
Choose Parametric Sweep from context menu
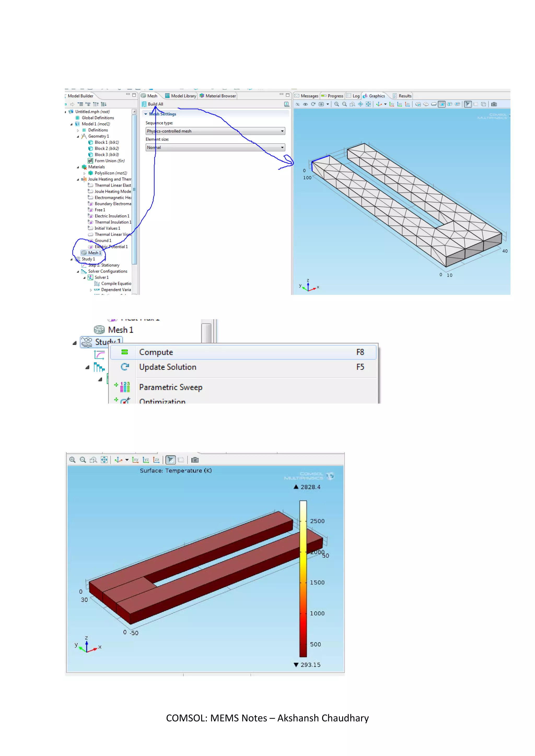coord(243,388)
